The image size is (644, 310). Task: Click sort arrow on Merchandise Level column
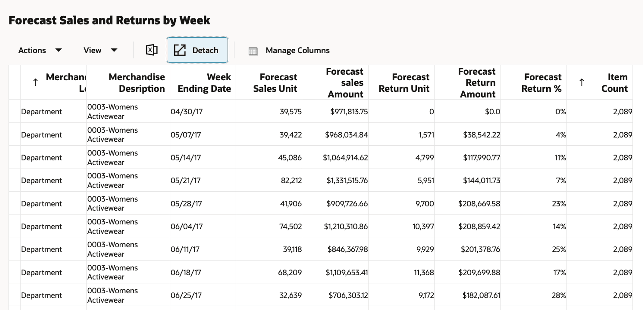pos(36,82)
